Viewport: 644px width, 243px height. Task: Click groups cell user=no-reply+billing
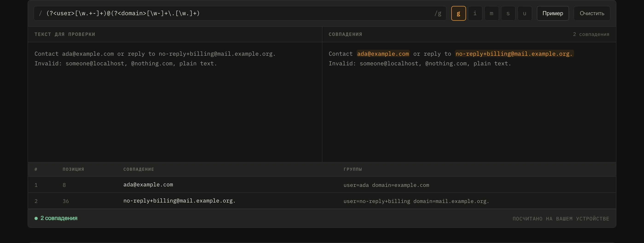point(416,201)
